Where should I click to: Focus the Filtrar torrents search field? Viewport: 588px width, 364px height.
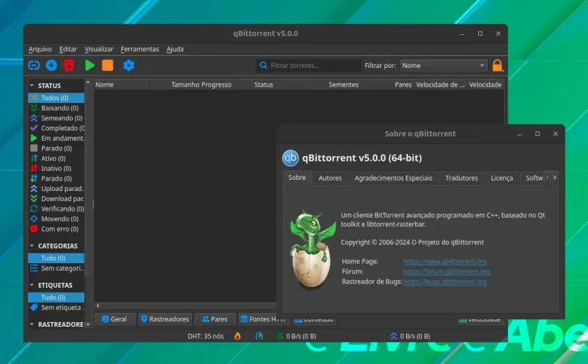[308, 65]
